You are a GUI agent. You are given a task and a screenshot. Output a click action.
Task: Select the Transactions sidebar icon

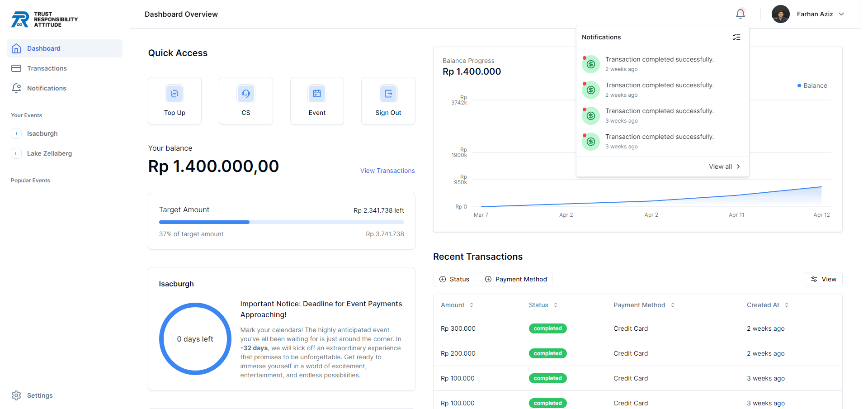click(16, 68)
